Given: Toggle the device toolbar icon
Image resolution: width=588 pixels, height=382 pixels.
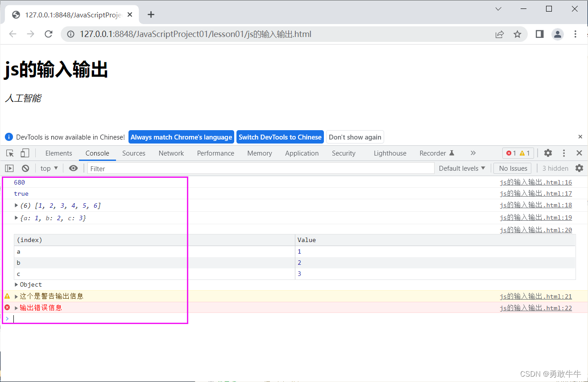Looking at the screenshot, I should click(25, 153).
